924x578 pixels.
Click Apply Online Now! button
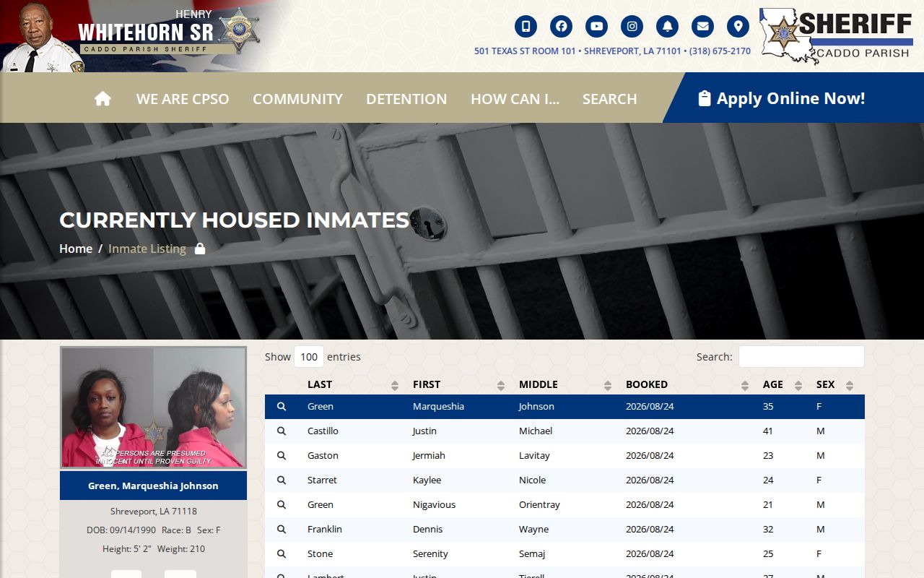tap(782, 98)
